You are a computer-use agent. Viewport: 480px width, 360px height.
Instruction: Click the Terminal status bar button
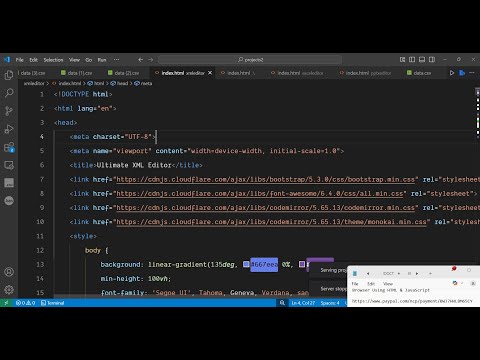coord(53,303)
